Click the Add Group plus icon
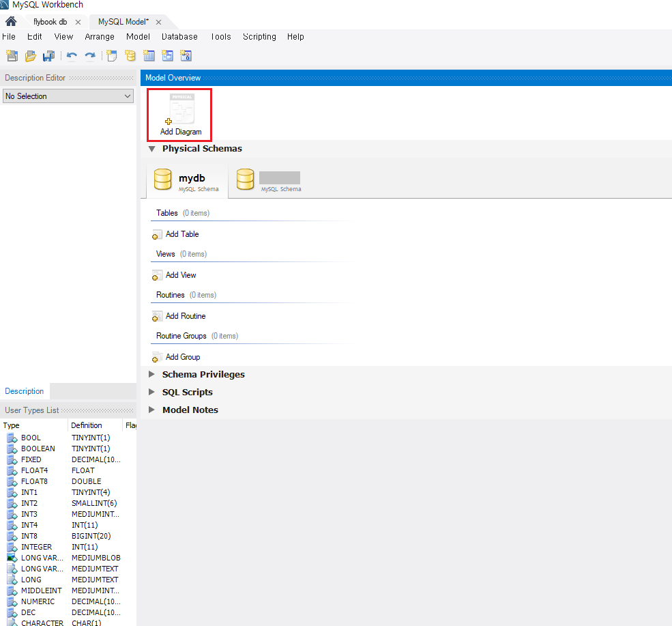Image resolution: width=672 pixels, height=626 pixels. tap(156, 357)
